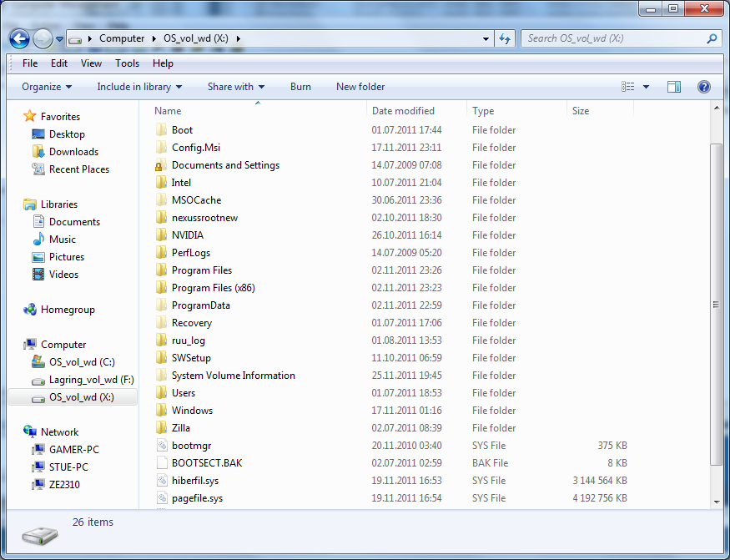The height and width of the screenshot is (560, 730).
Task: Expand the arrow after Computer breadcrumb
Action: click(154, 38)
